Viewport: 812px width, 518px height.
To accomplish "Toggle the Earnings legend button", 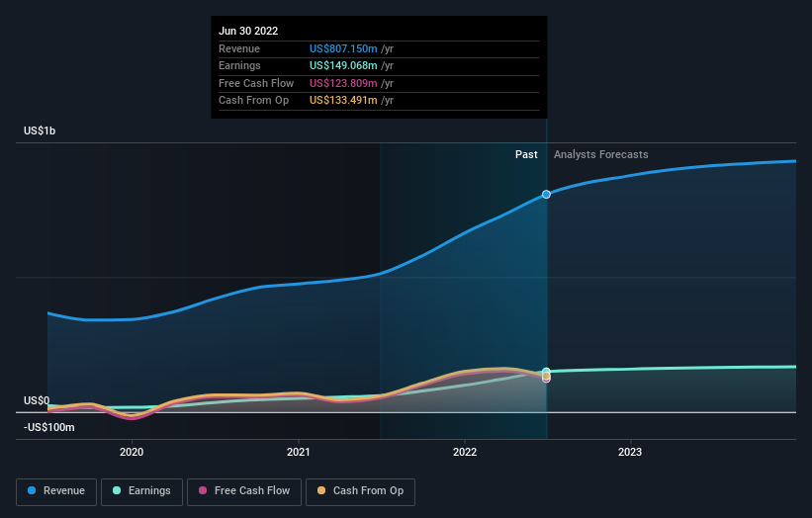I will [141, 491].
